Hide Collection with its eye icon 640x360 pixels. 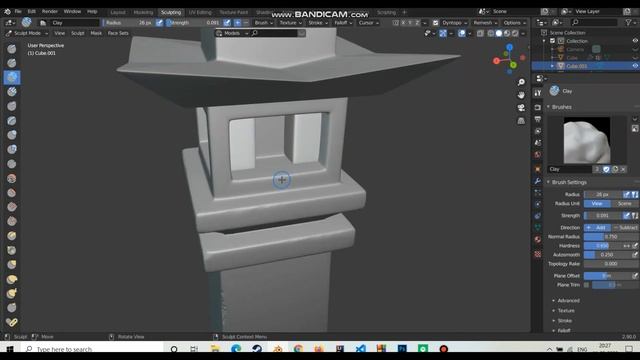[635, 41]
